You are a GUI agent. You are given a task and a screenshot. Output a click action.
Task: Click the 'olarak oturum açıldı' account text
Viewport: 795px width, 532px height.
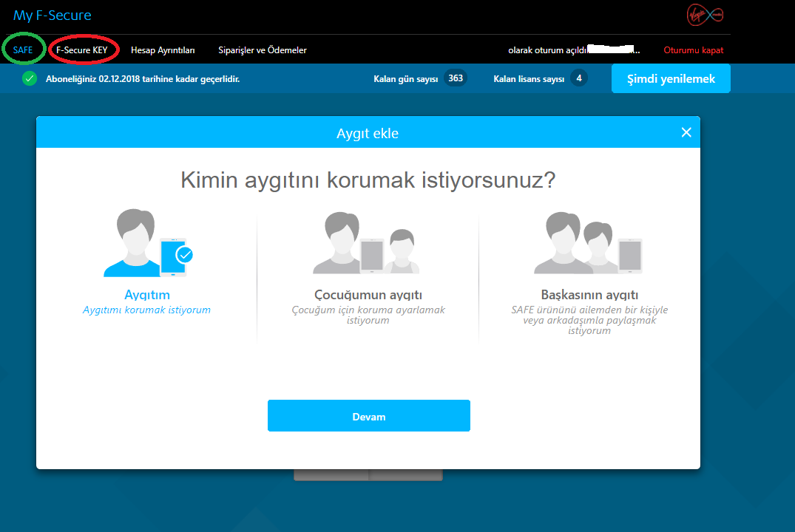(549, 50)
